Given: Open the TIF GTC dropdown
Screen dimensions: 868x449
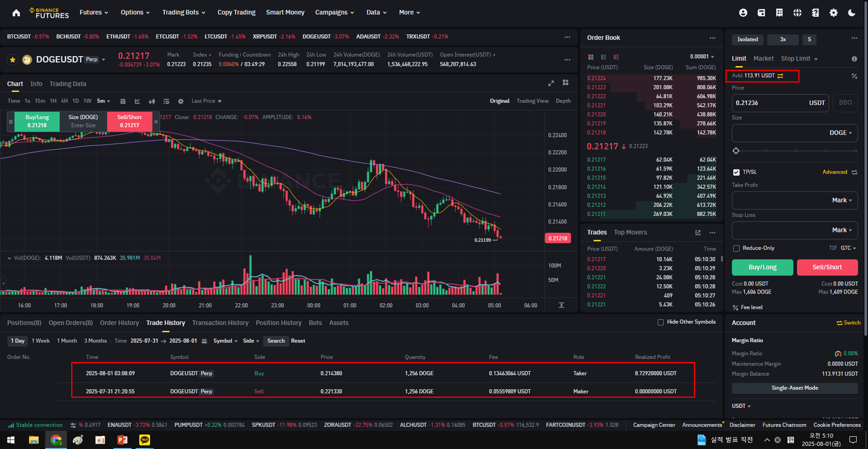Looking at the screenshot, I should point(848,248).
